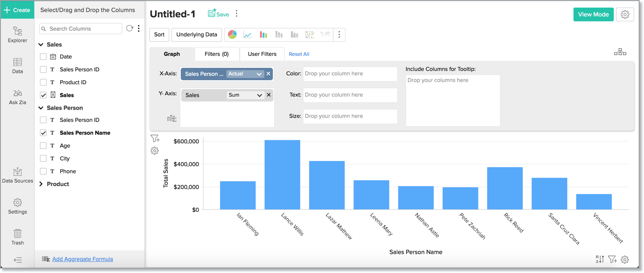Switch chart to pie chart type

(x=232, y=35)
